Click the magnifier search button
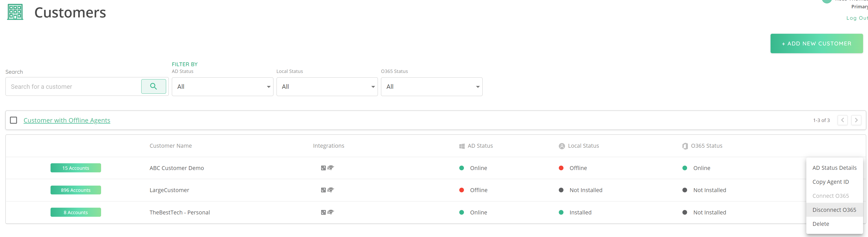Viewport: 868px width, 237px height. tap(153, 86)
